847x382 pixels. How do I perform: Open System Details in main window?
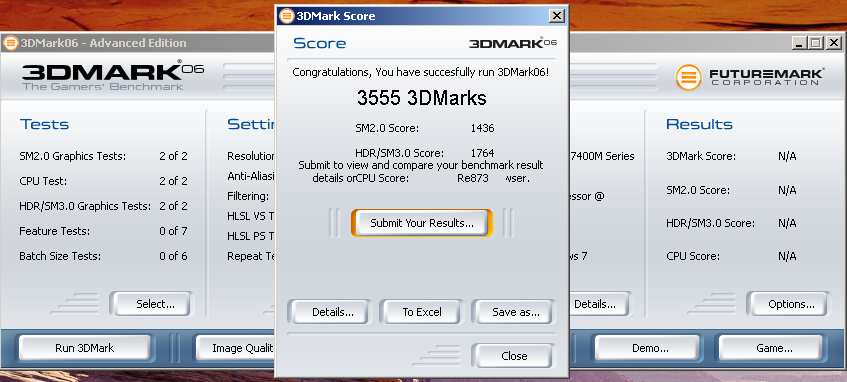coord(599,305)
